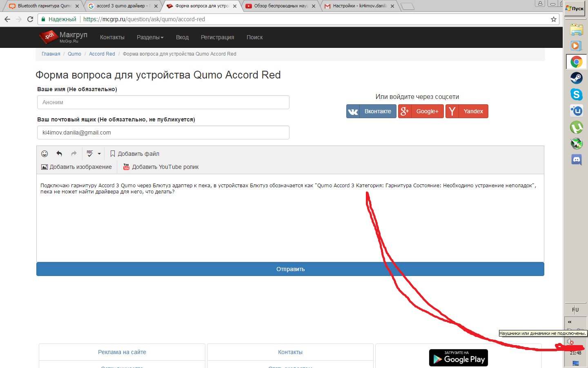This screenshot has height=368, width=588.
Task: Click inside the question text area
Action: [290, 218]
